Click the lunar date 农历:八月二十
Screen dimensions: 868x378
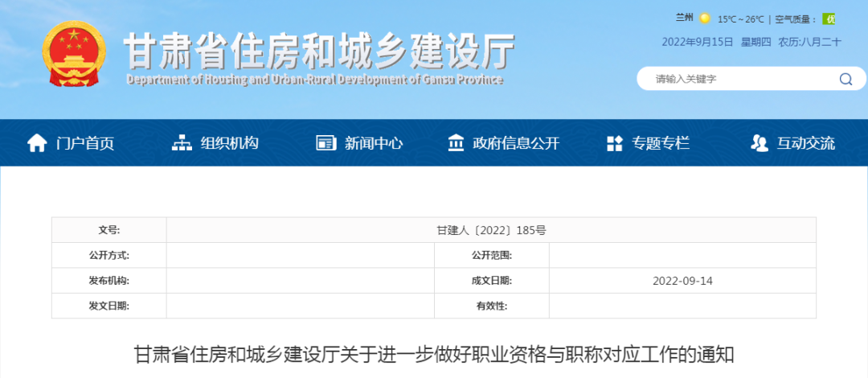[810, 42]
